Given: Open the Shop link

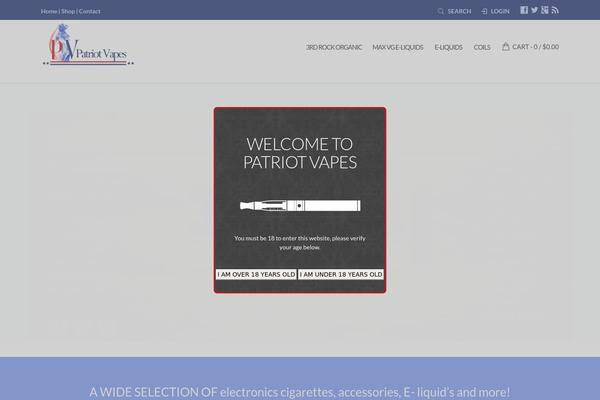Looking at the screenshot, I should click(68, 11).
